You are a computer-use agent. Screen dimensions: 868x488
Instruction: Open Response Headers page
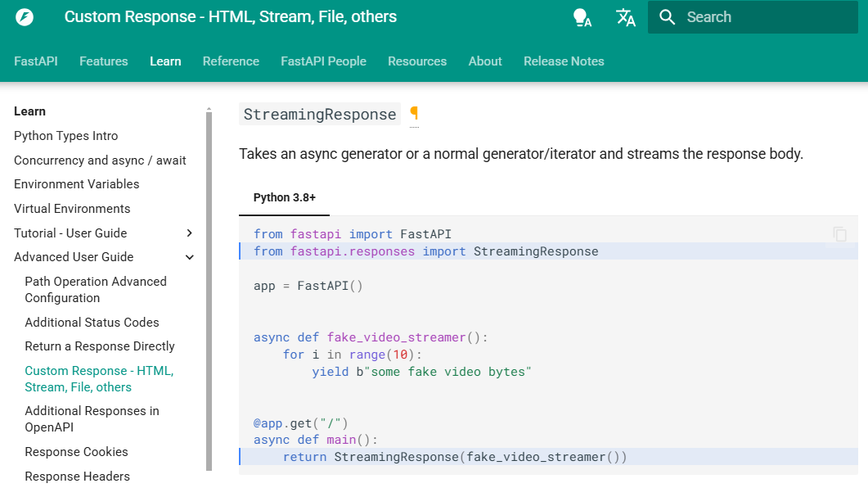click(x=78, y=477)
